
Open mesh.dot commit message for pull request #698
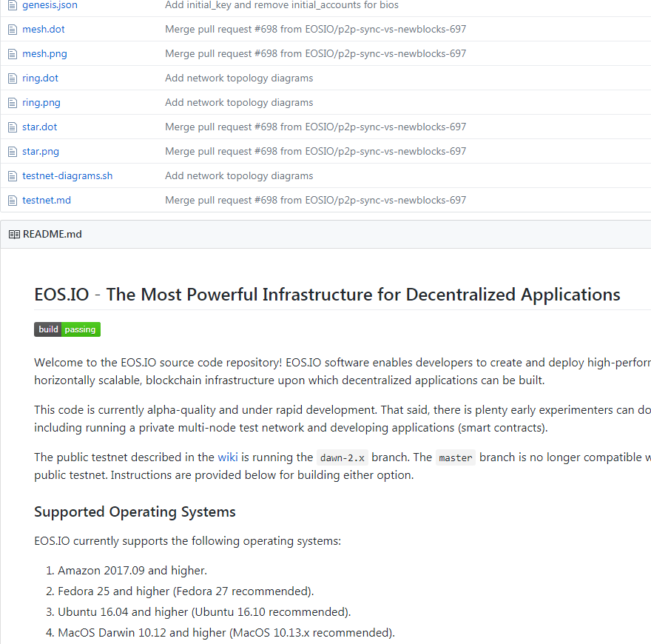point(316,29)
